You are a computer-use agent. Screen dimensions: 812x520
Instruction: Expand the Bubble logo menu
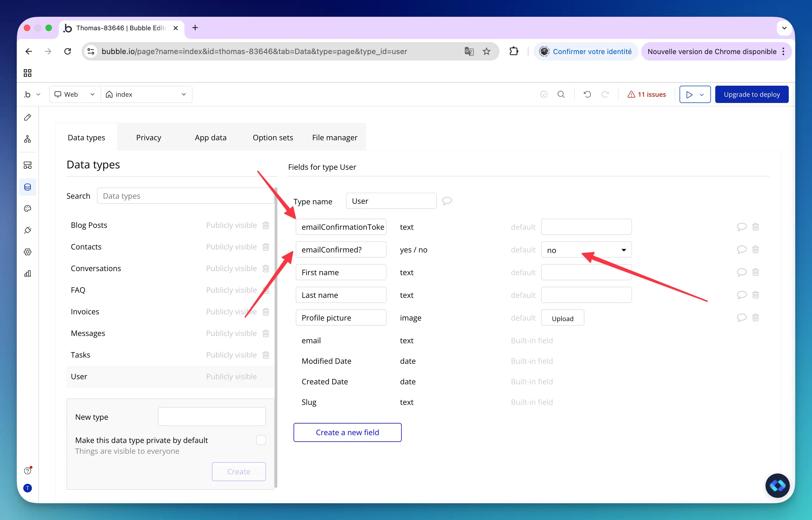32,94
